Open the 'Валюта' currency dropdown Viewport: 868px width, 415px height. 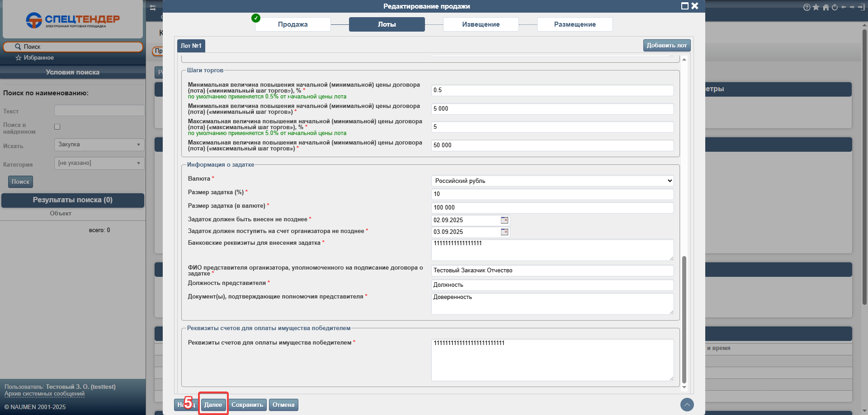point(552,181)
